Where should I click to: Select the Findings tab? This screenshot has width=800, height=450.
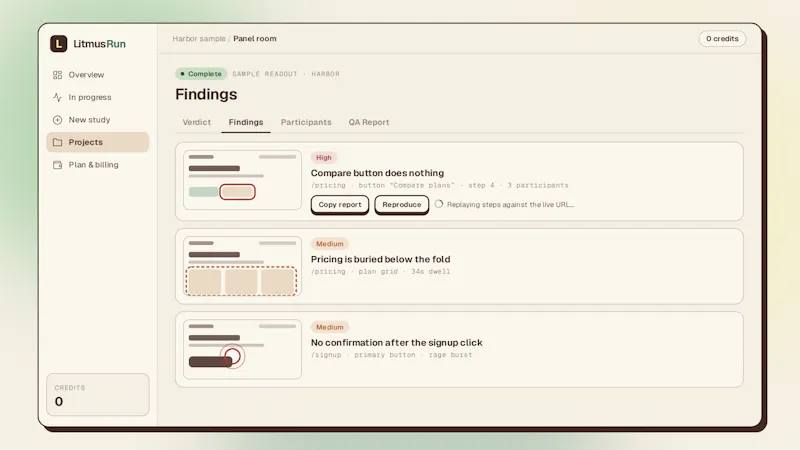[246, 122]
